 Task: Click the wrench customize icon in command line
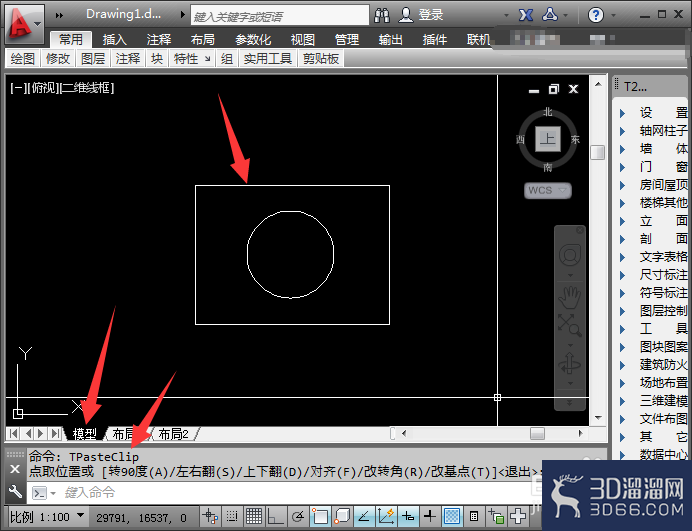point(15,491)
